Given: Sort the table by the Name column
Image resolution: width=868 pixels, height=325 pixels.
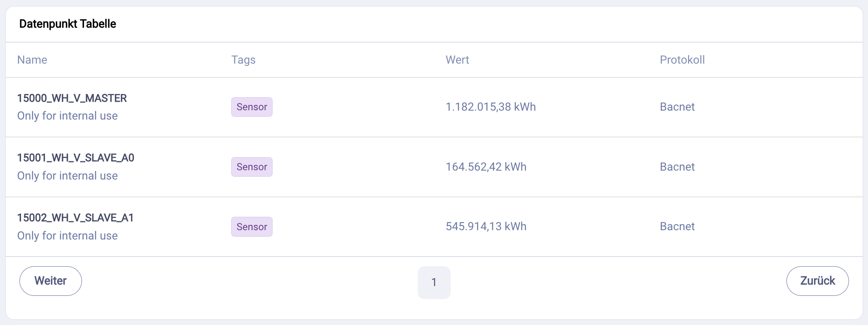Looking at the screenshot, I should [x=32, y=60].
